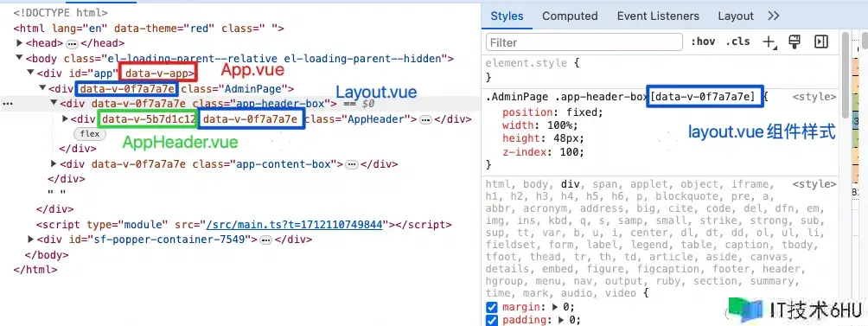This screenshot has width=868, height=326.
Task: Click the ellipsis badge in the AppHeader div
Action: tap(425, 119)
